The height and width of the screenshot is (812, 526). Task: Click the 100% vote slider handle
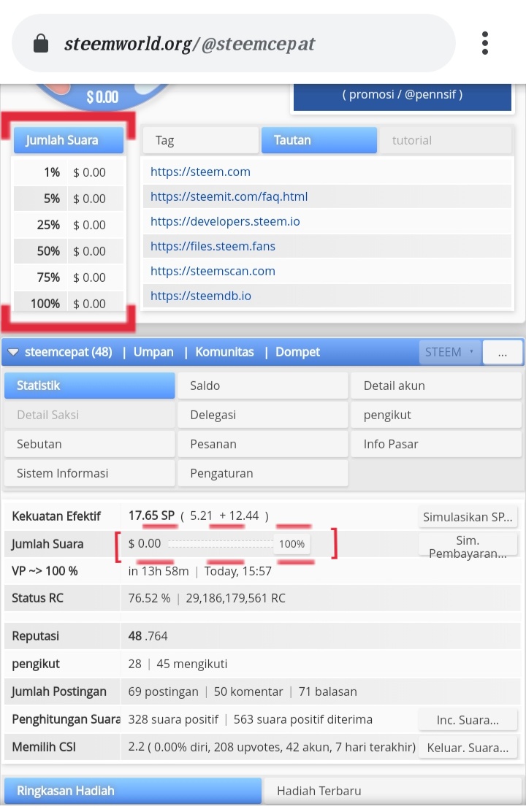click(291, 544)
